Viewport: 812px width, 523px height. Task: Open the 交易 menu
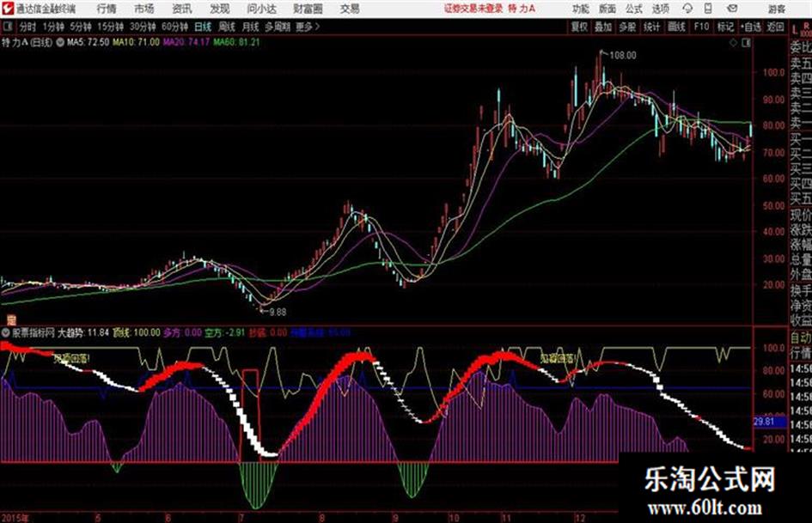(350, 9)
